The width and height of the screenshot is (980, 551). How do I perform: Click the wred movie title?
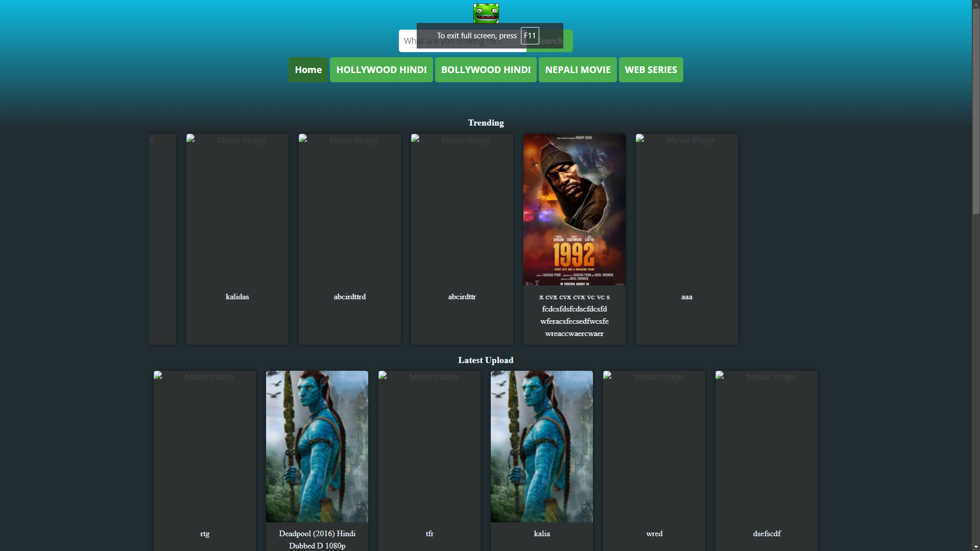click(654, 534)
